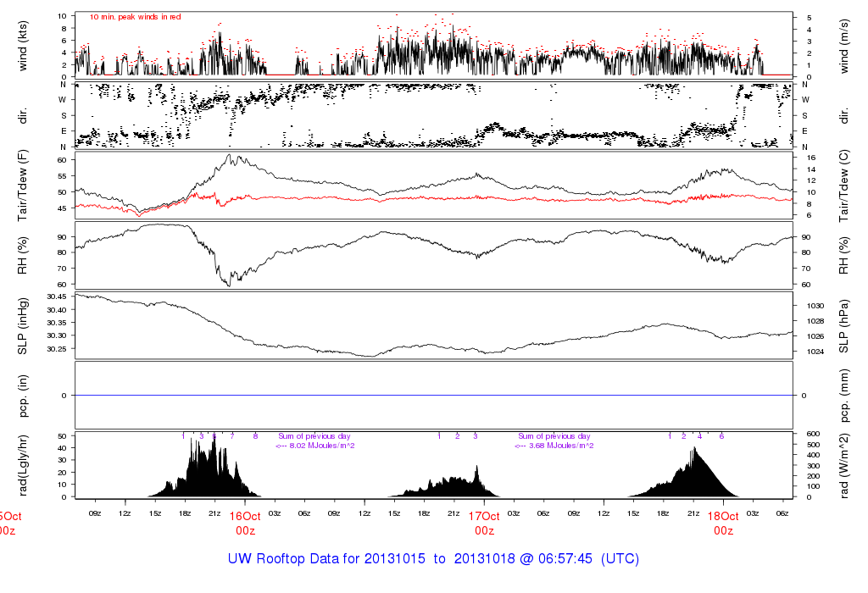Click the red dew point temperature curve
Viewport: 868px width, 593px height.
point(434,198)
